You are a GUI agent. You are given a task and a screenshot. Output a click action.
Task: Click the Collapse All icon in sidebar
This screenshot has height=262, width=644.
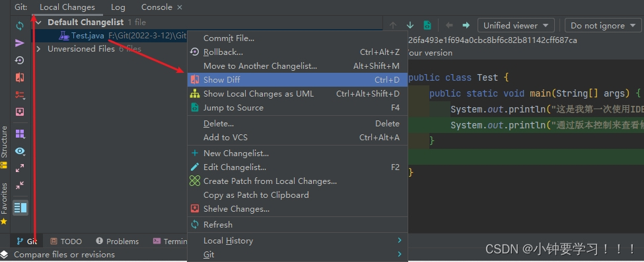click(20, 185)
